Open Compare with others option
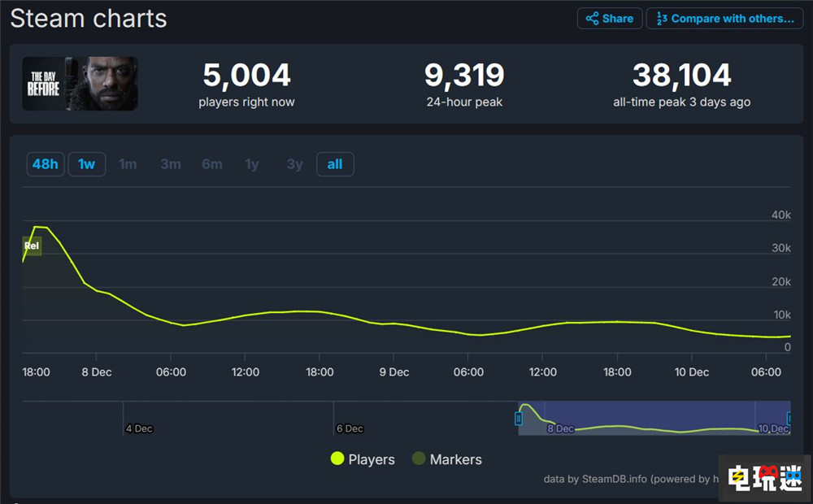This screenshot has width=813, height=504. coord(724,19)
